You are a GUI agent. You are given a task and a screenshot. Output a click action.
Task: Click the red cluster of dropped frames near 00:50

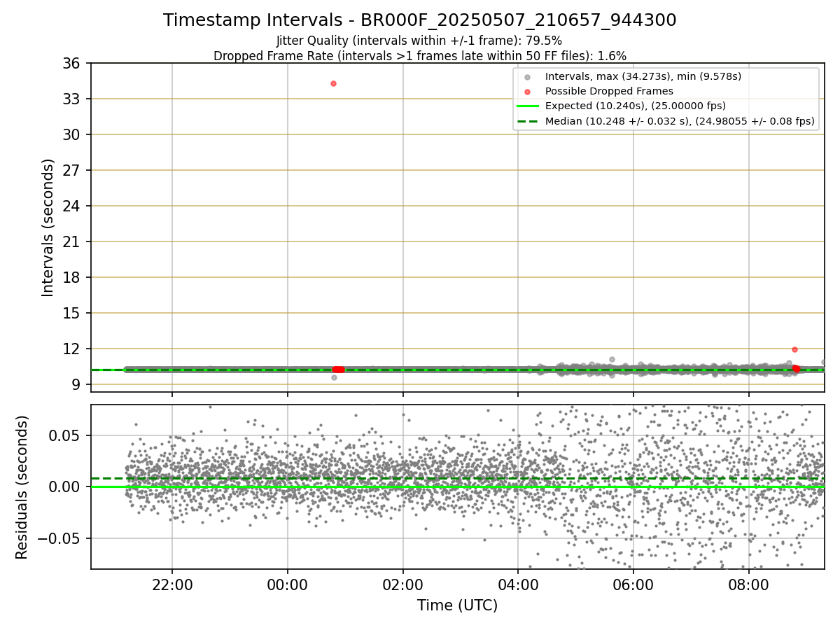(x=339, y=370)
